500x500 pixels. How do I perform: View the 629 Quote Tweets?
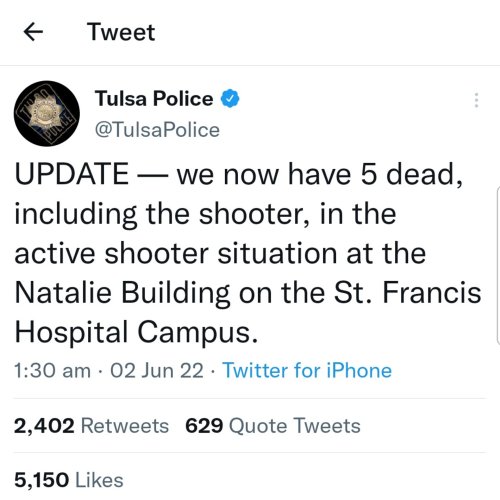[x=273, y=426]
